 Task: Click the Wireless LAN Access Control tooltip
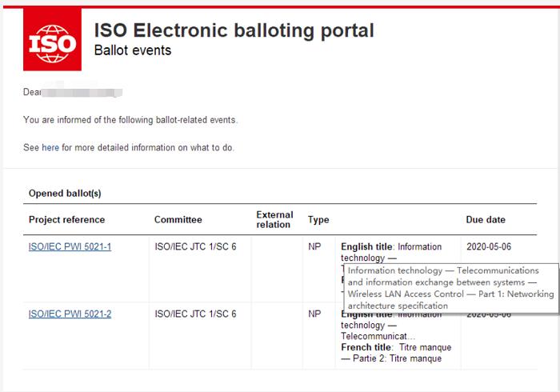450,288
